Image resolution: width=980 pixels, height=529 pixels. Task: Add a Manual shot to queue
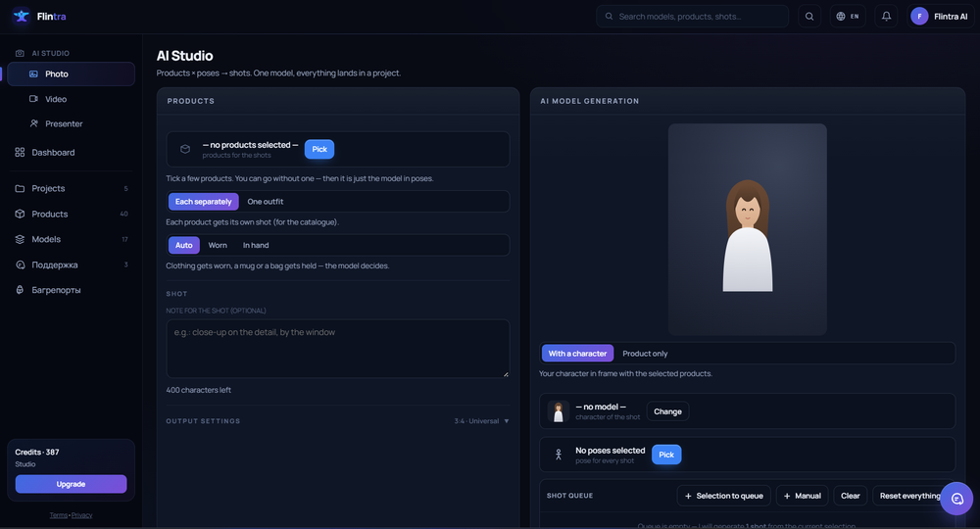point(802,496)
